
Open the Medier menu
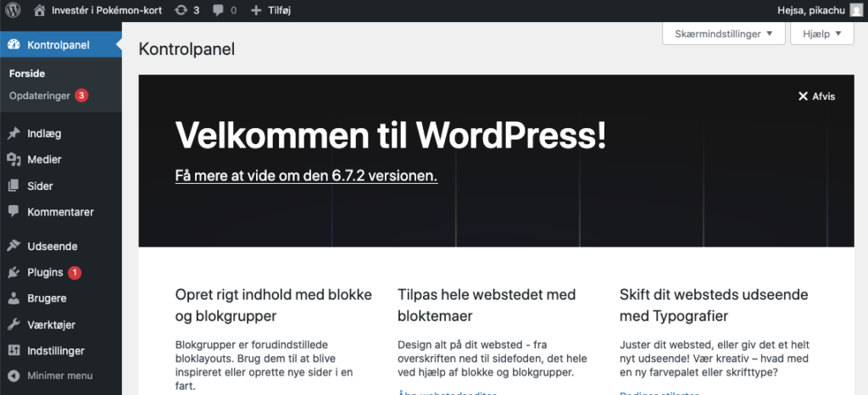pos(61,159)
